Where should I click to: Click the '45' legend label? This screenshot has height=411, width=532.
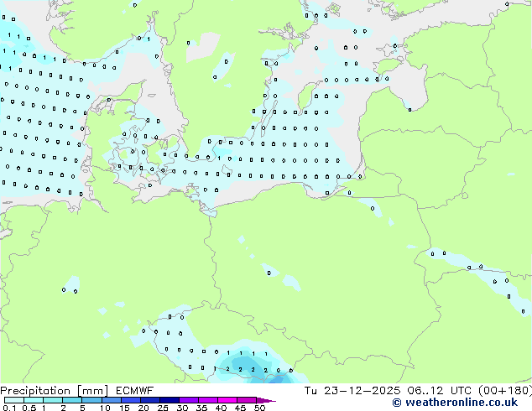point(240,408)
